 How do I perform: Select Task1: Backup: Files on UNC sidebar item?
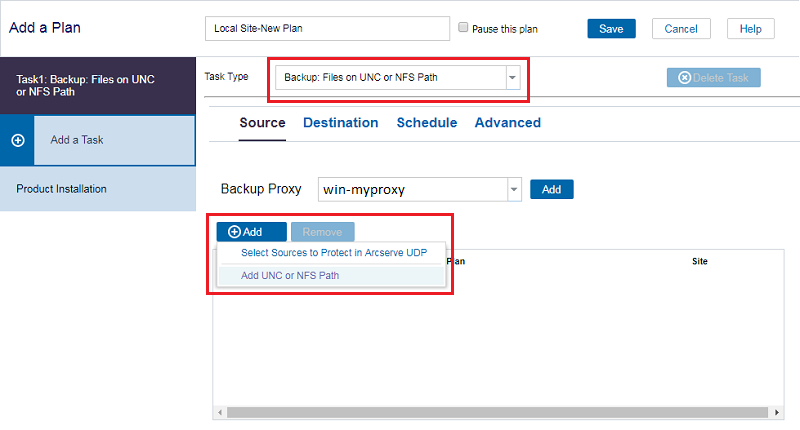pos(98,86)
